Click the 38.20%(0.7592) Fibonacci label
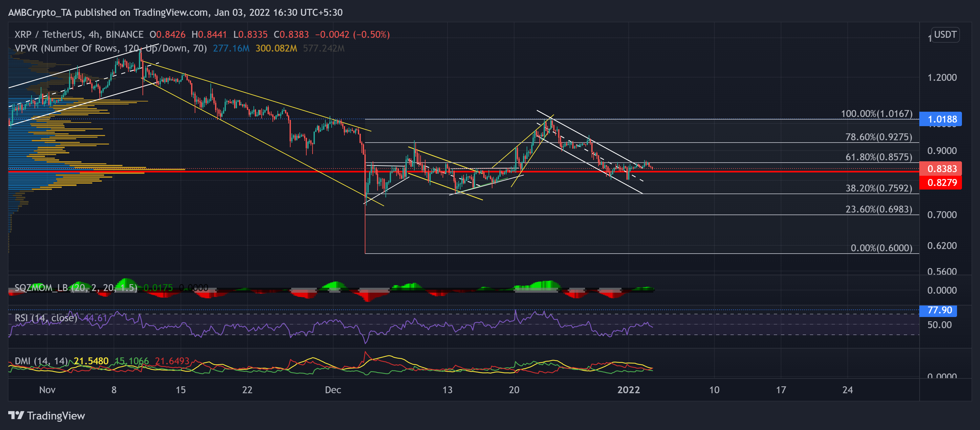The width and height of the screenshot is (980, 430). [879, 188]
